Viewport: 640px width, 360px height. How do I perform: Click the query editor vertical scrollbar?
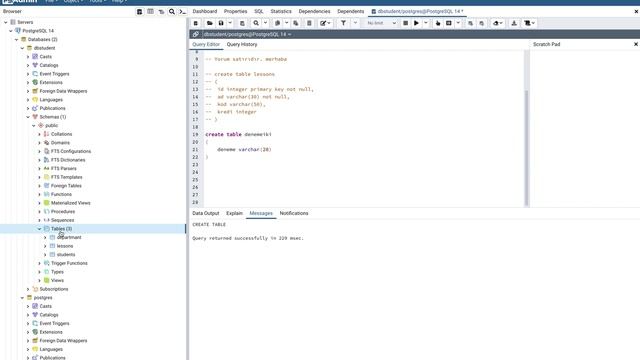(527, 147)
